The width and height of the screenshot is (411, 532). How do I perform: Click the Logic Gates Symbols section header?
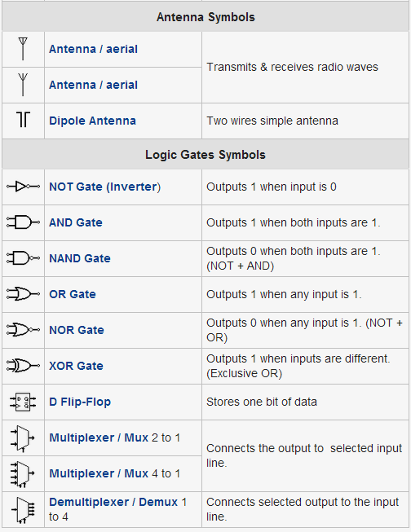[205, 154]
